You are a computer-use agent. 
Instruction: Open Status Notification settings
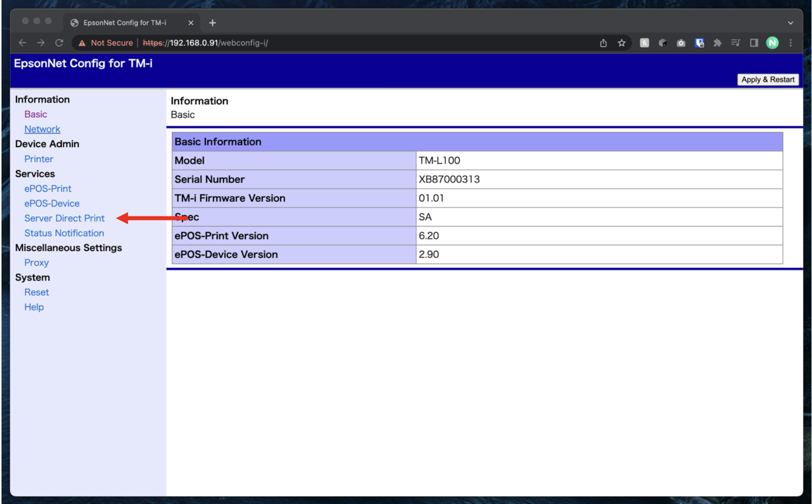click(x=64, y=233)
